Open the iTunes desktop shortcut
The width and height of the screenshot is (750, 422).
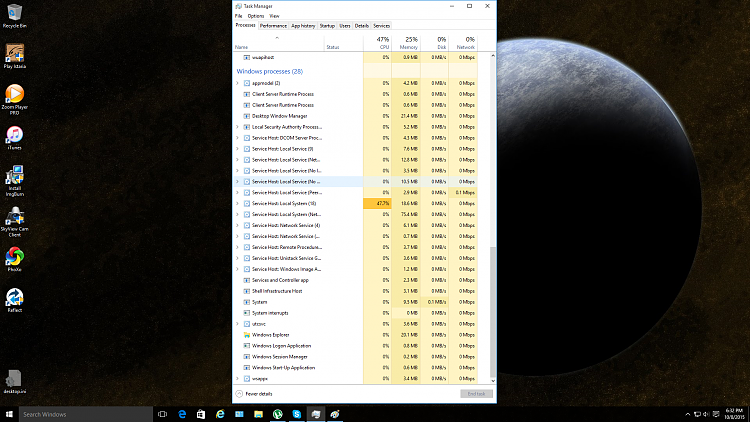pyautogui.click(x=14, y=138)
